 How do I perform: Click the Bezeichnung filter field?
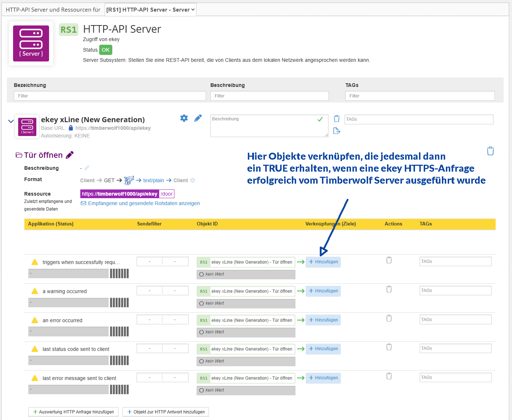tap(110, 96)
